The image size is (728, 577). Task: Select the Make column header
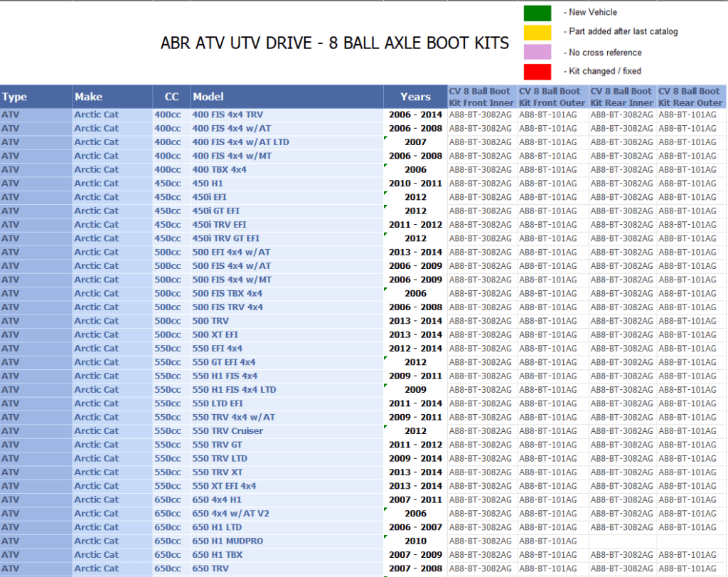point(112,97)
